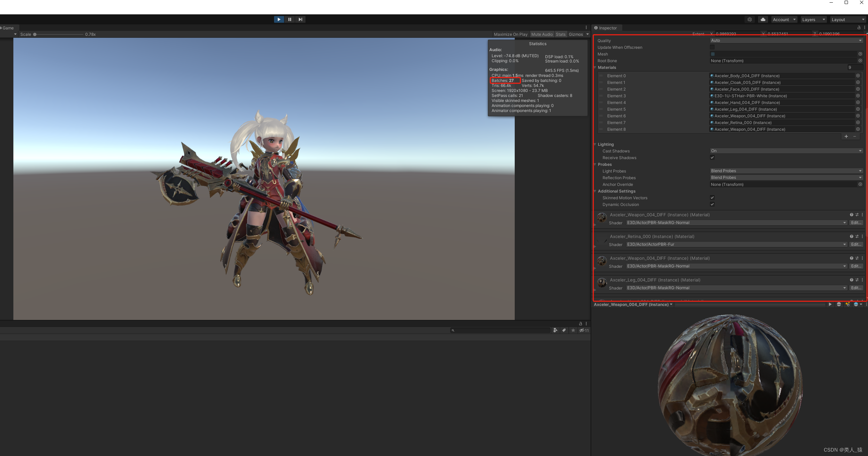
Task: Click the Step frame button
Action: pyautogui.click(x=300, y=19)
